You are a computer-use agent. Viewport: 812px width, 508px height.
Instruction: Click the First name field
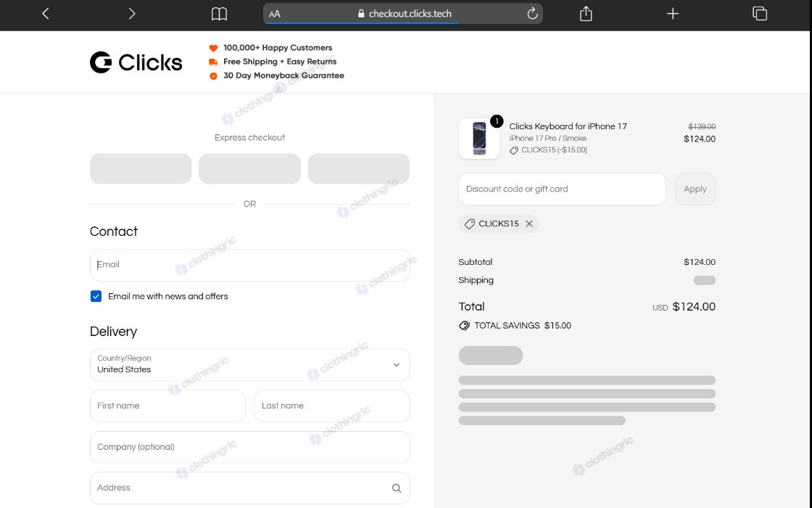click(x=167, y=406)
